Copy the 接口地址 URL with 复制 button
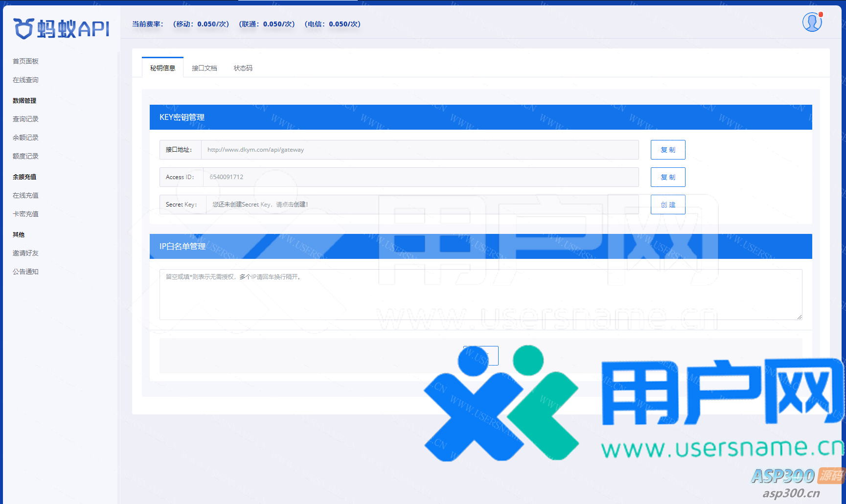 [668, 150]
